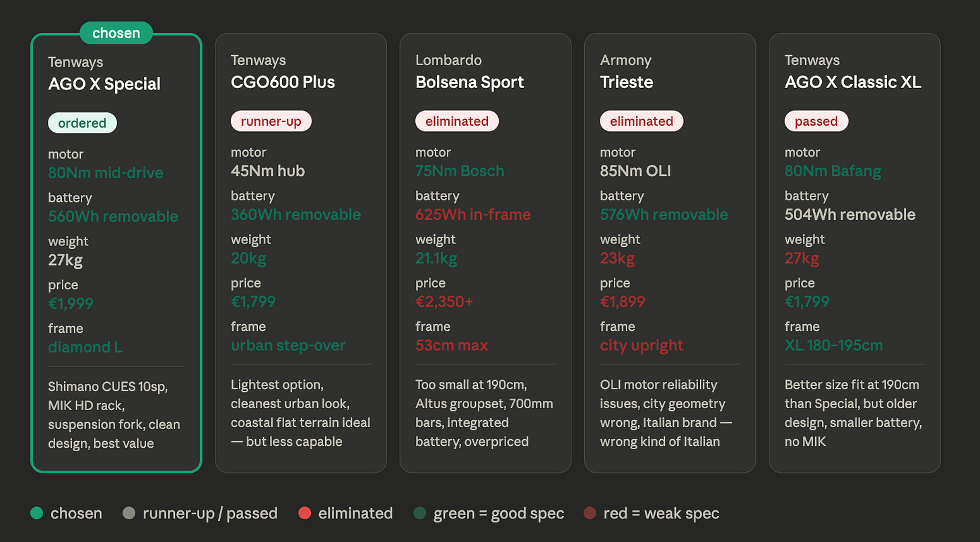Select the AGO X Special title
This screenshot has height=542, width=980.
click(x=104, y=84)
